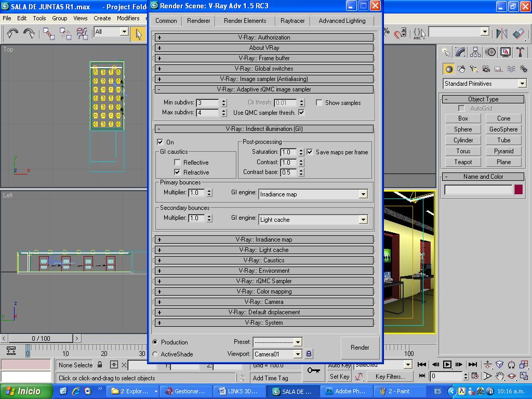Activate the Select Object arrow tool
Viewport: 532px width, 399px height.
(x=138, y=34)
